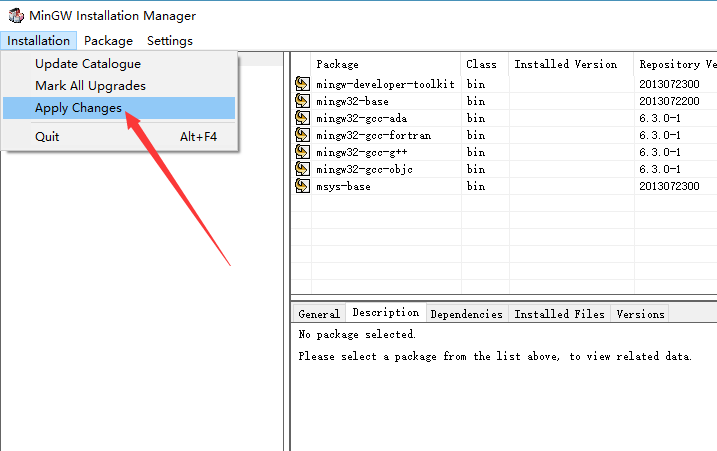This screenshot has width=717, height=451.
Task: Click class bin of mingw32-base row
Action: point(476,101)
